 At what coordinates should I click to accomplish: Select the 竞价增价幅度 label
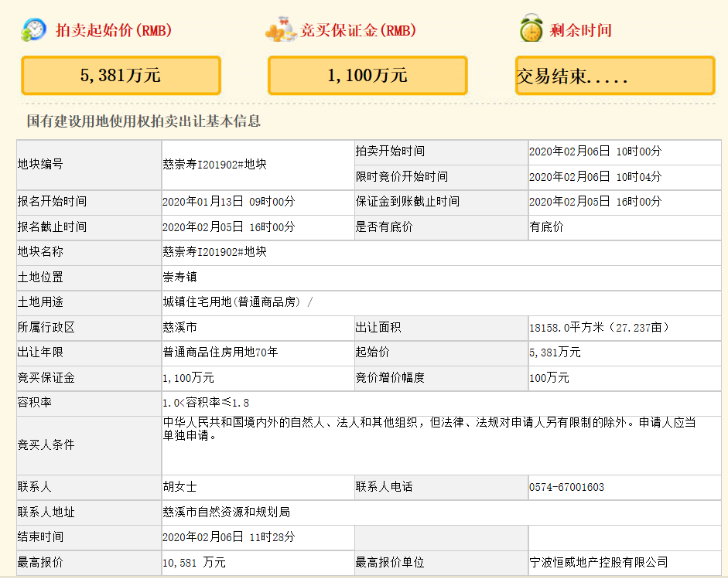[390, 378]
